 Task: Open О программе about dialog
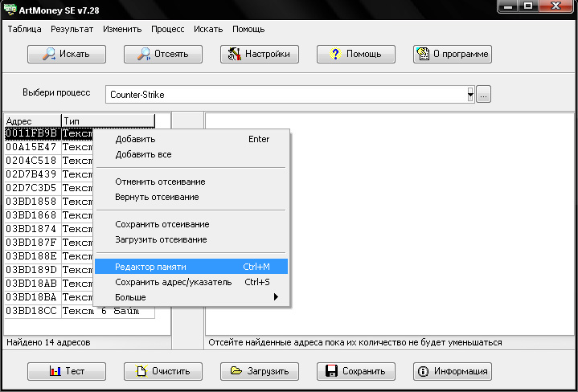(452, 55)
